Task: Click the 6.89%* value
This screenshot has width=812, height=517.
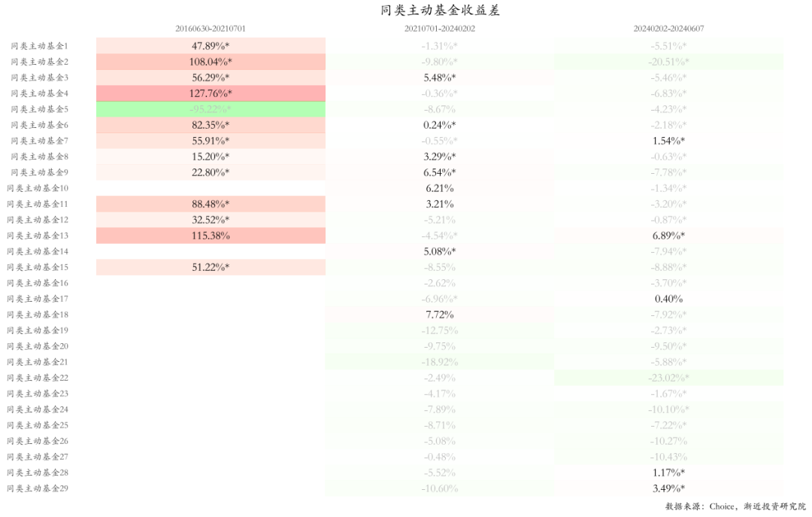Action: (668, 236)
